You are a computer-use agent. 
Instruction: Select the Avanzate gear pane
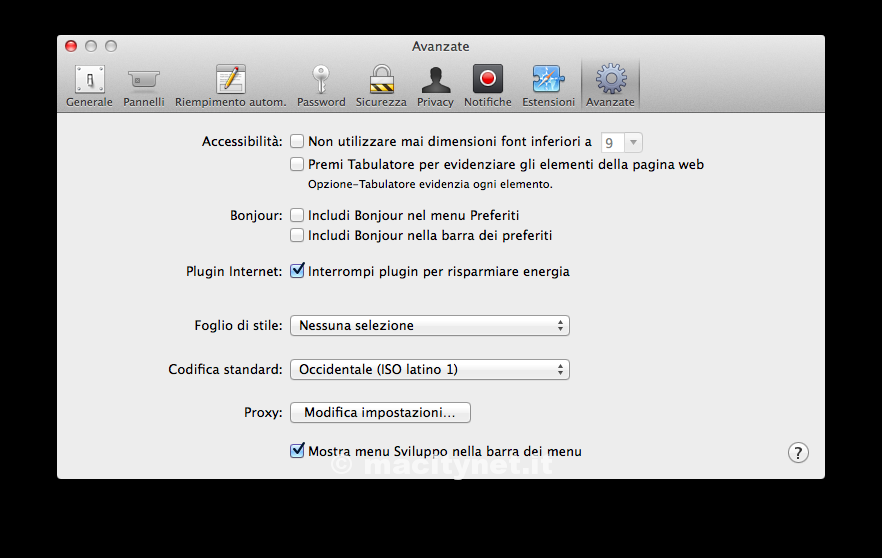point(610,86)
